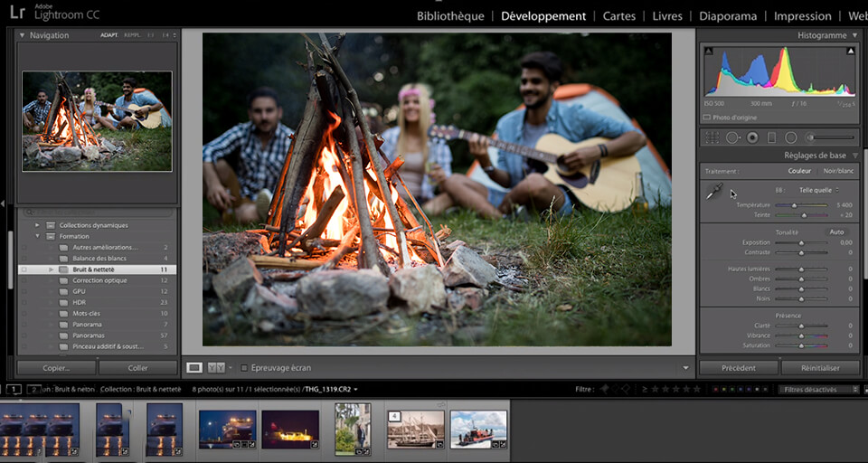This screenshot has height=463, width=868.
Task: Select the Spot Removal tool
Action: click(732, 137)
